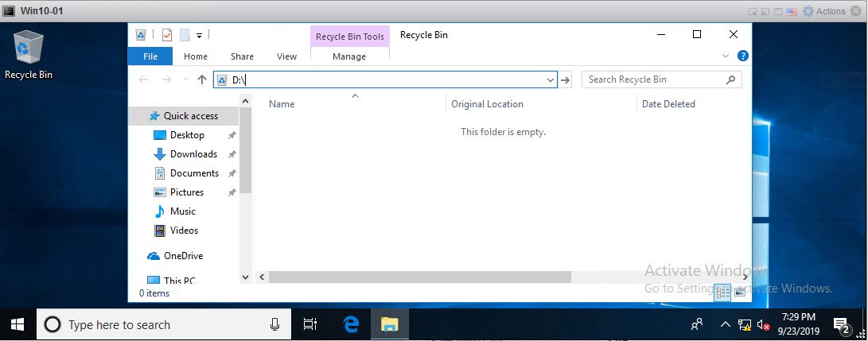This screenshot has height=341, width=868.
Task: Open Downloads in navigation pane
Action: [x=194, y=154]
